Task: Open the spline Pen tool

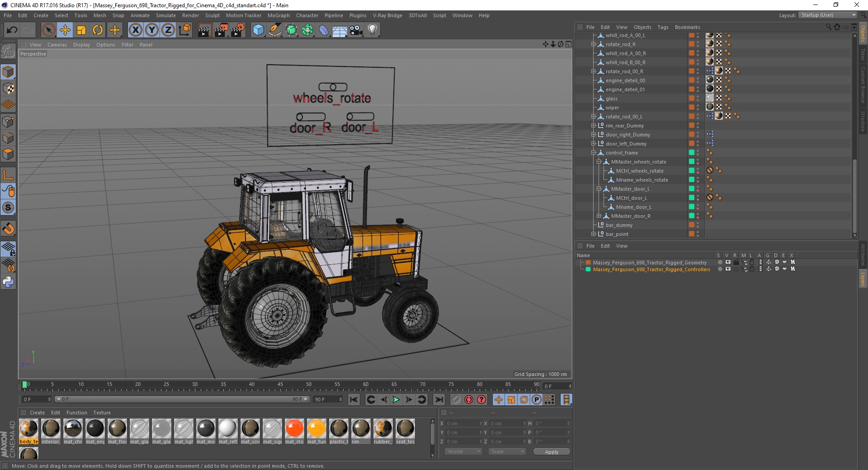Action: pyautogui.click(x=274, y=30)
